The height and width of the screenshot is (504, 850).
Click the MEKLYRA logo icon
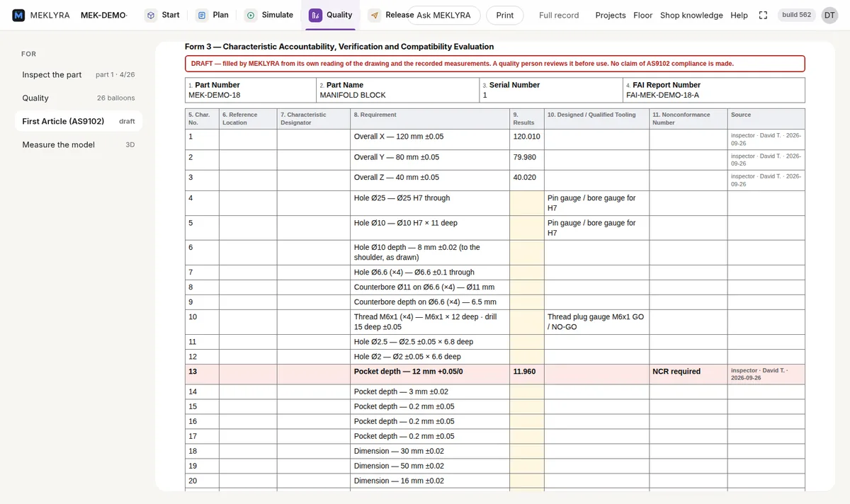(18, 15)
